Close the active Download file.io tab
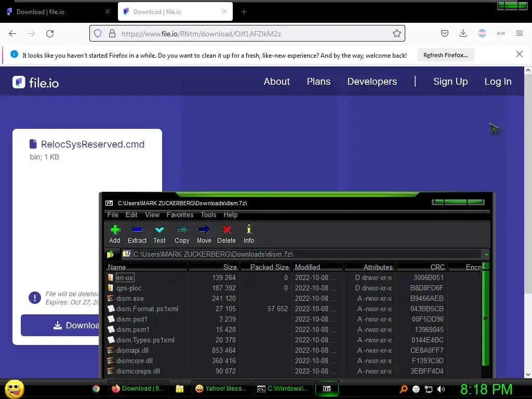Image resolution: width=532 pixels, height=399 pixels. tap(224, 11)
